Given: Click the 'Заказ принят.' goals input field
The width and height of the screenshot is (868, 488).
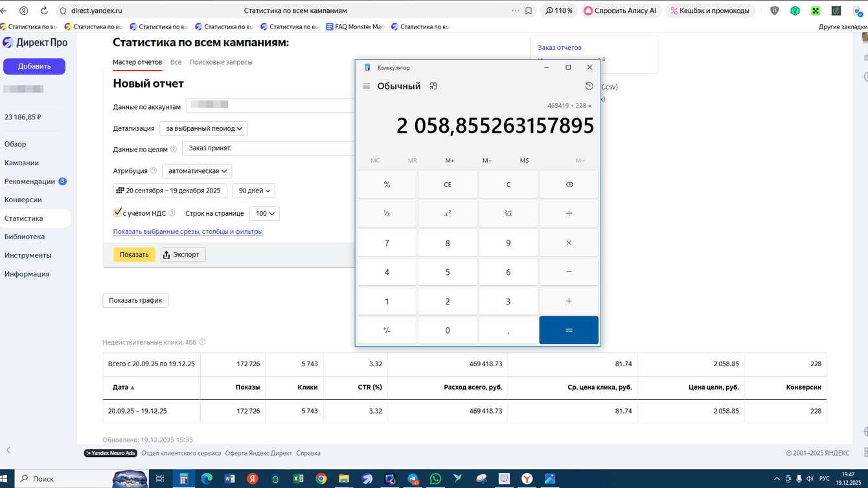Looking at the screenshot, I should pyautogui.click(x=269, y=148).
